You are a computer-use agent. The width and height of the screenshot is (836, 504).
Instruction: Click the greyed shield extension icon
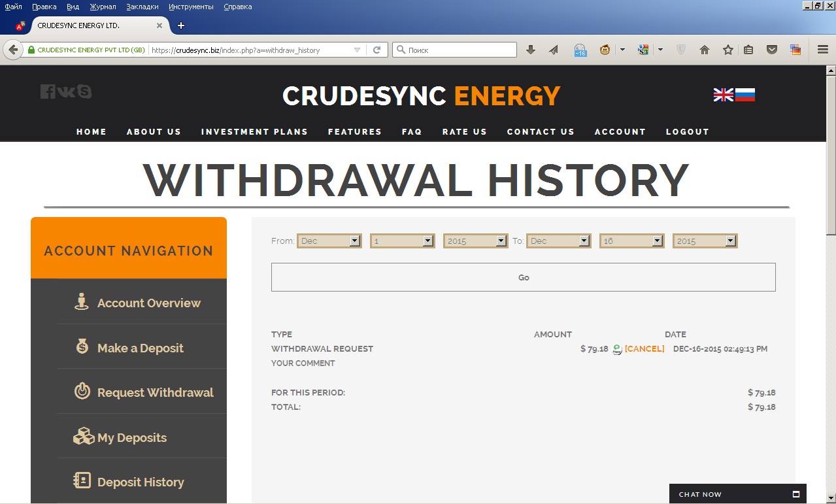point(680,50)
